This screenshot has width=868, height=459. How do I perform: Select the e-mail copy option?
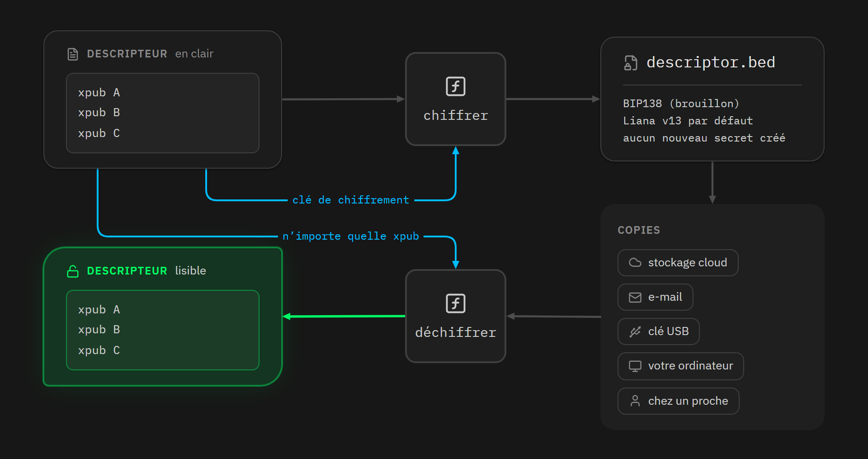pos(656,297)
